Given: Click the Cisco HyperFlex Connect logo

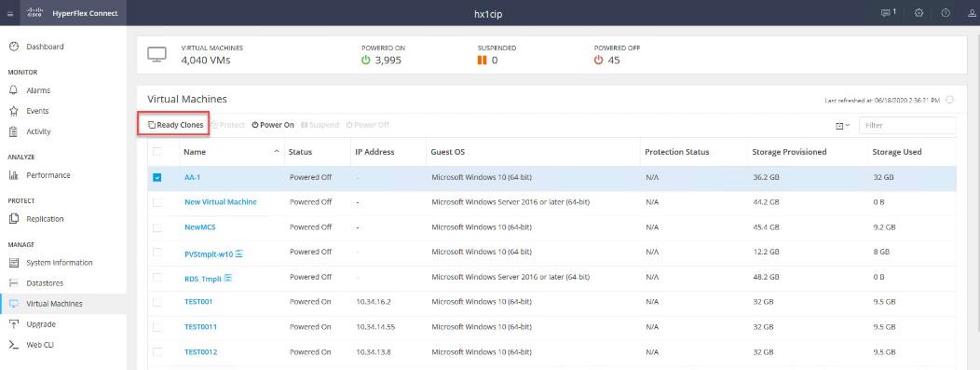Looking at the screenshot, I should tap(73, 13).
